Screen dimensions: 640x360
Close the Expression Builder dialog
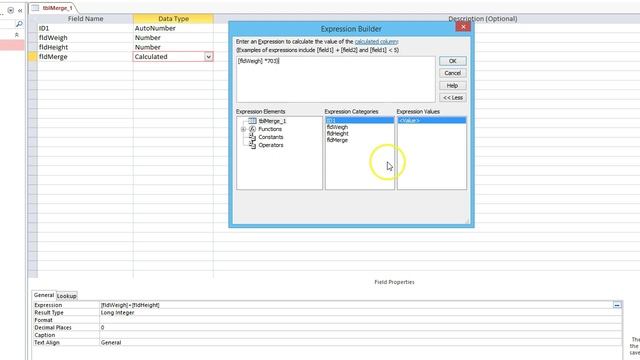pyautogui.click(x=463, y=27)
